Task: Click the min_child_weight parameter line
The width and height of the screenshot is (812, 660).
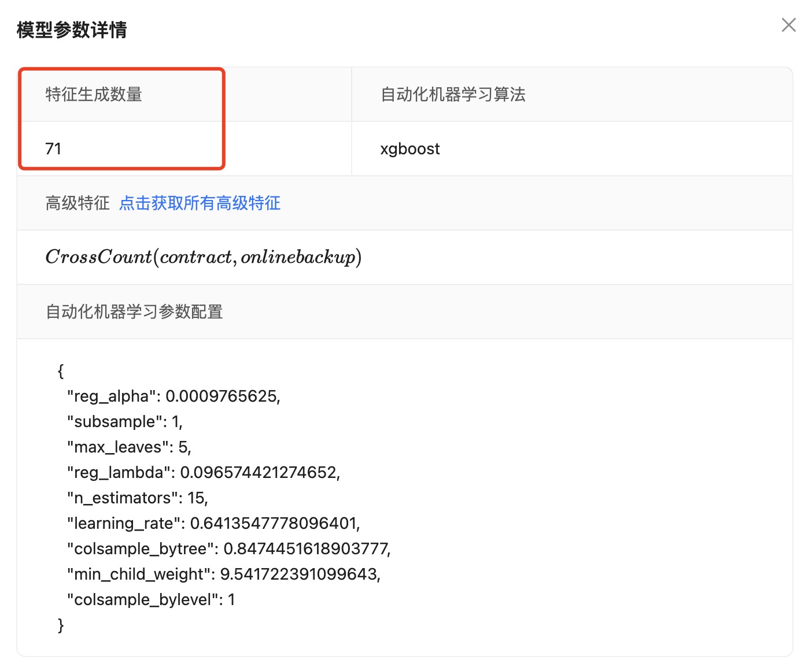Action: click(x=224, y=574)
